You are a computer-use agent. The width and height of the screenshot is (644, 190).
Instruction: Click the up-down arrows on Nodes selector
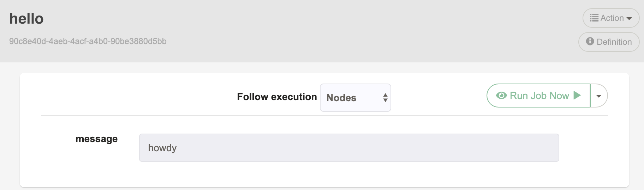385,98
